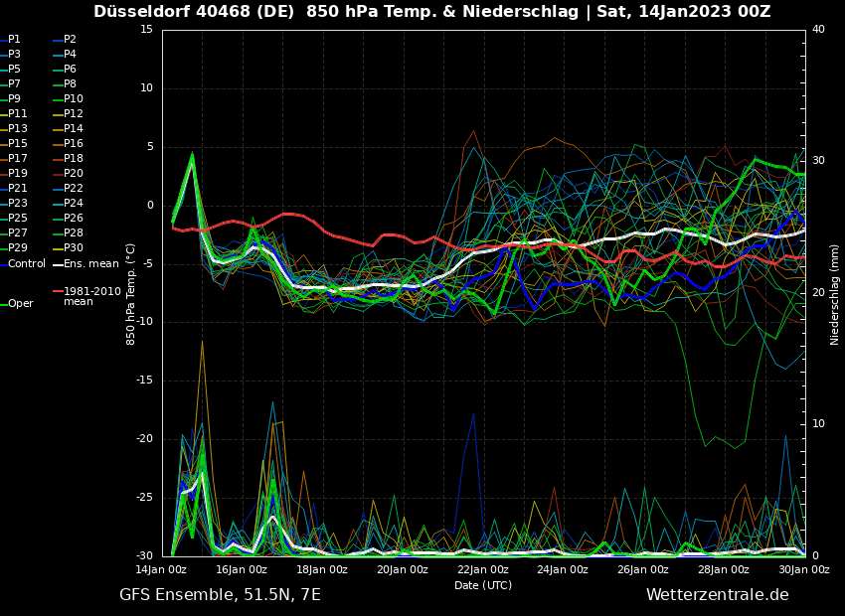Select the 30Jan 00z date tick

click(x=803, y=570)
